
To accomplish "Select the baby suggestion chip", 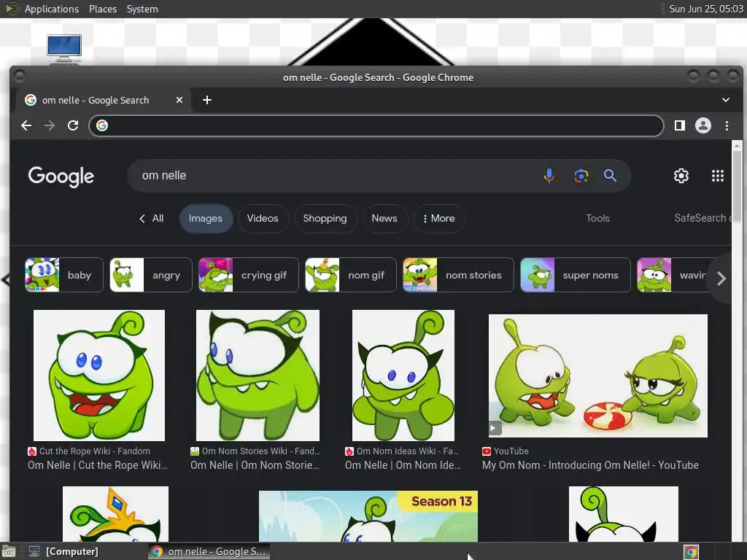I will pyautogui.click(x=64, y=275).
